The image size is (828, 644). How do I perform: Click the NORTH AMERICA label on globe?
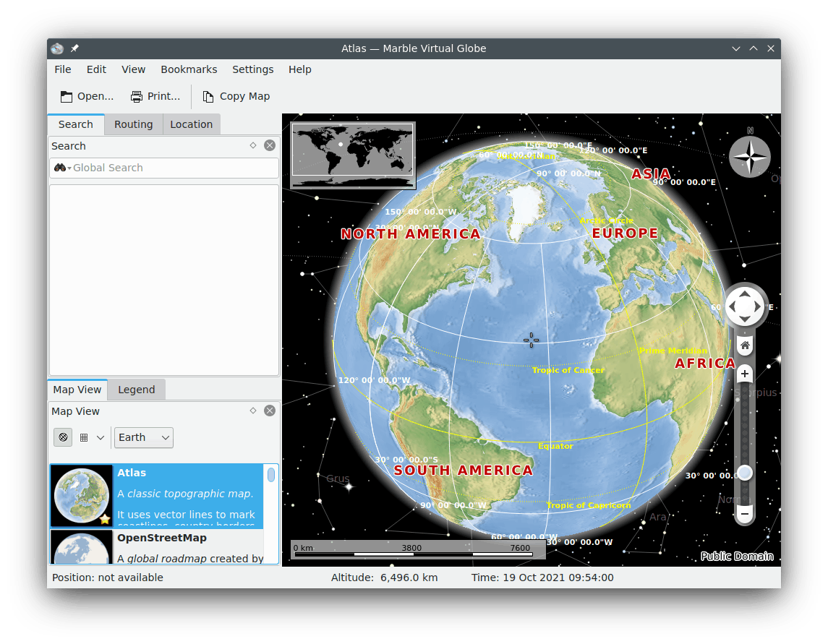pos(411,234)
